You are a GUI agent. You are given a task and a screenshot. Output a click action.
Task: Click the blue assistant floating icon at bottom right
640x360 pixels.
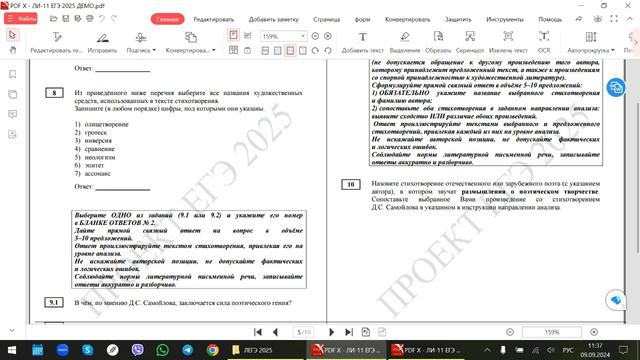[x=616, y=300]
